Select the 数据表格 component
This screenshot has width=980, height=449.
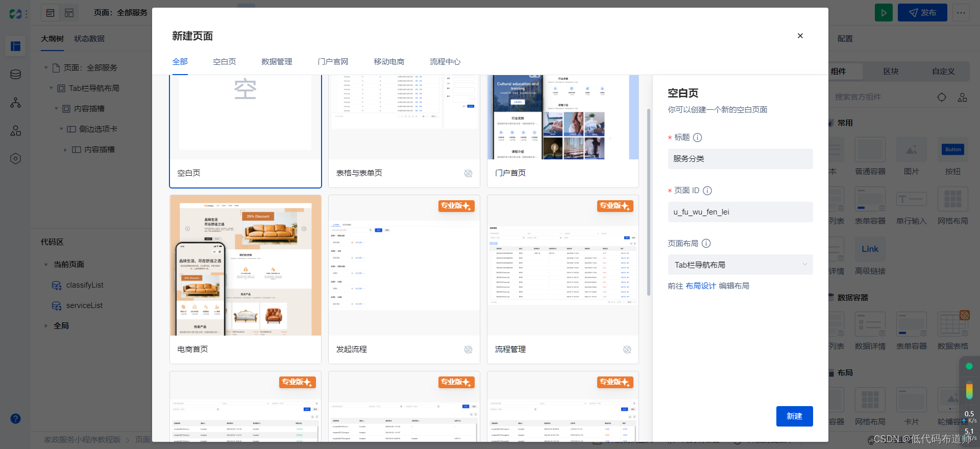(952, 331)
